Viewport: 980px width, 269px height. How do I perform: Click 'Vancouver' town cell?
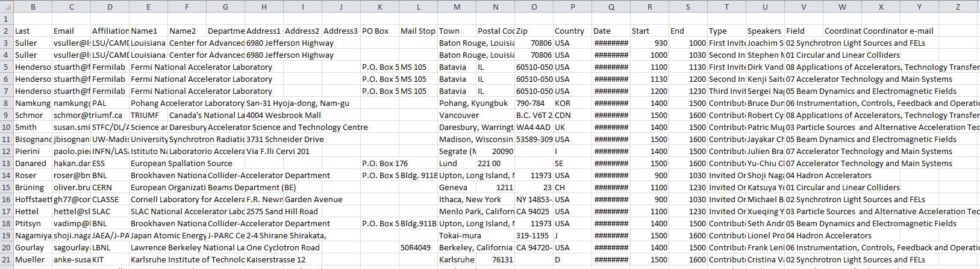[457, 115]
